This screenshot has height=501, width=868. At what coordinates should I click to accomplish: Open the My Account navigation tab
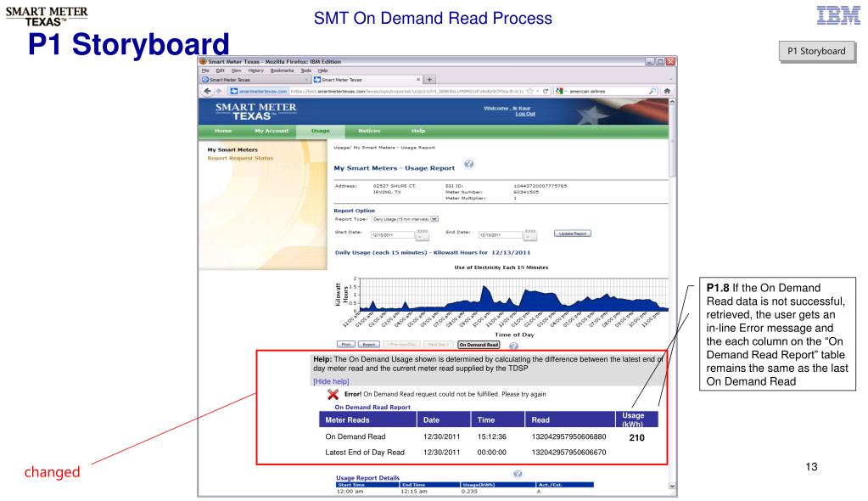pos(272,131)
